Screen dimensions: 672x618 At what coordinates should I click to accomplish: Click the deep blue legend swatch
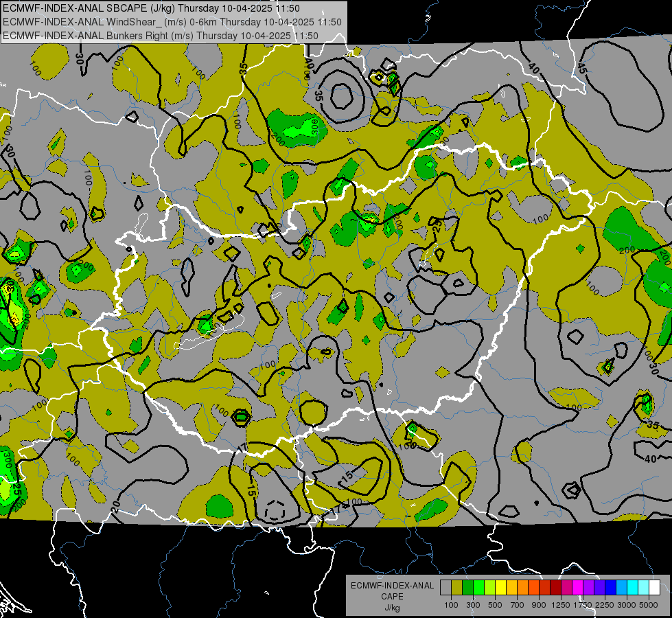click(611, 588)
